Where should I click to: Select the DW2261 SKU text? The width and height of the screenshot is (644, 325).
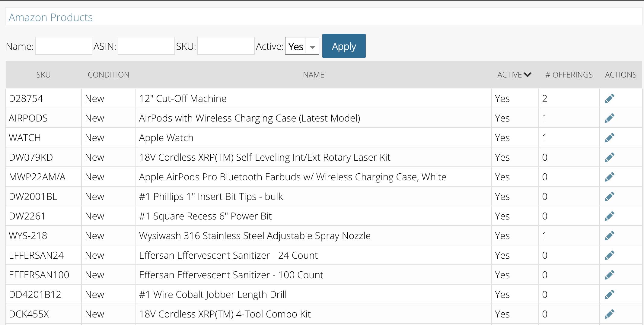pos(27,216)
